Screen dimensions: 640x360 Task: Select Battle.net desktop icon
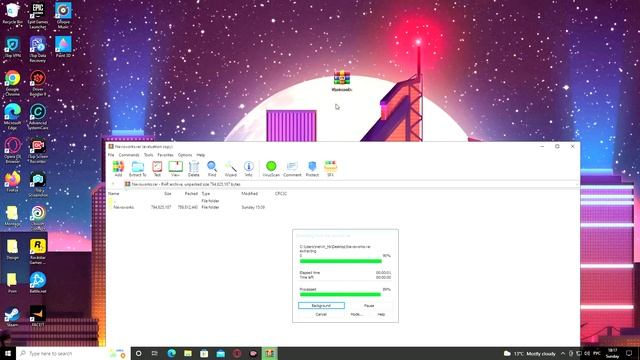(38, 282)
